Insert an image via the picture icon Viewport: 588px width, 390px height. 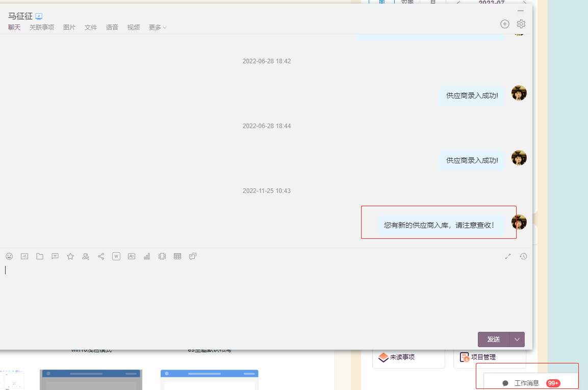(24, 256)
